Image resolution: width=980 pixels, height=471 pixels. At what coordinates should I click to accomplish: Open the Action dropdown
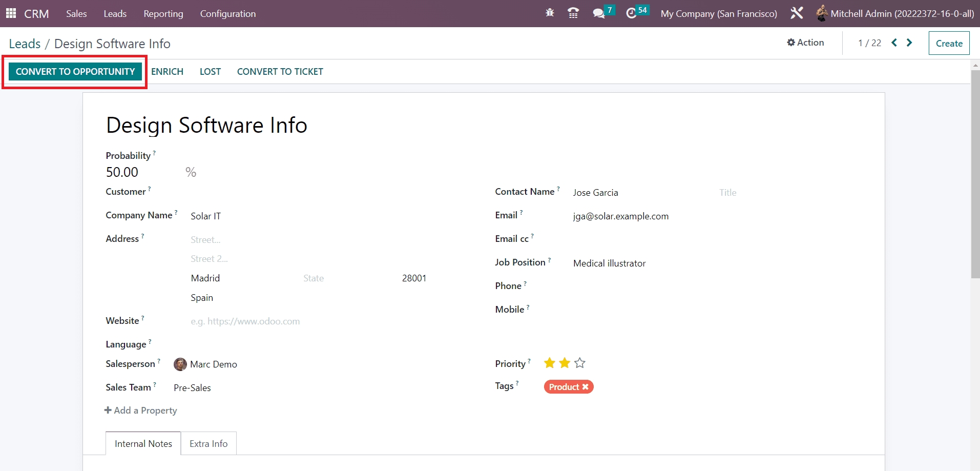[805, 43]
